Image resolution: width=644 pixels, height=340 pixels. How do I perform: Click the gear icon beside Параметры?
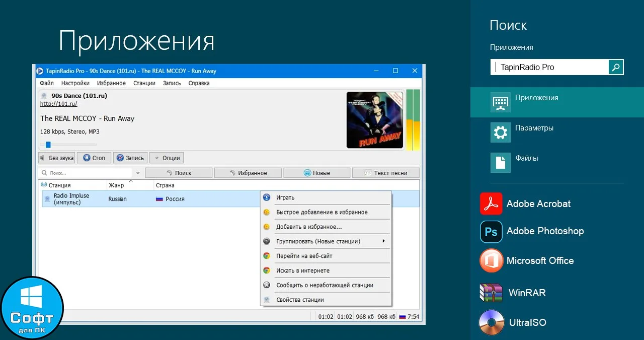click(500, 132)
